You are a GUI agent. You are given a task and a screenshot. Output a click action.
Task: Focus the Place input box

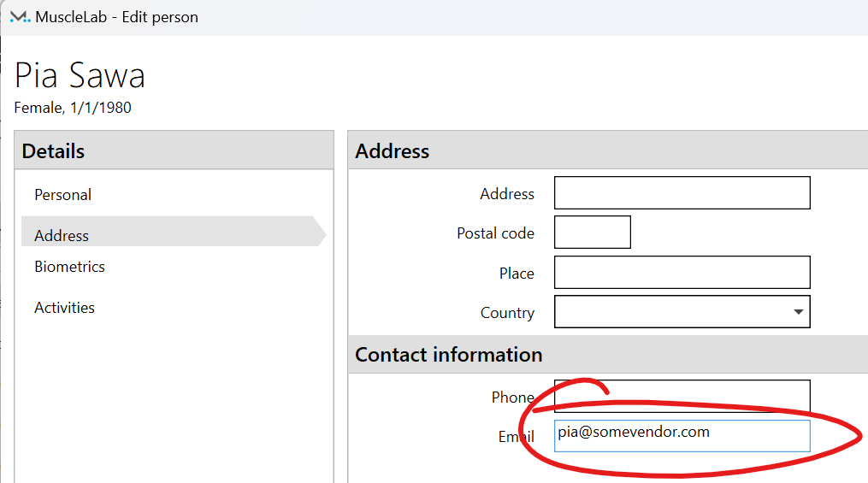pos(682,272)
